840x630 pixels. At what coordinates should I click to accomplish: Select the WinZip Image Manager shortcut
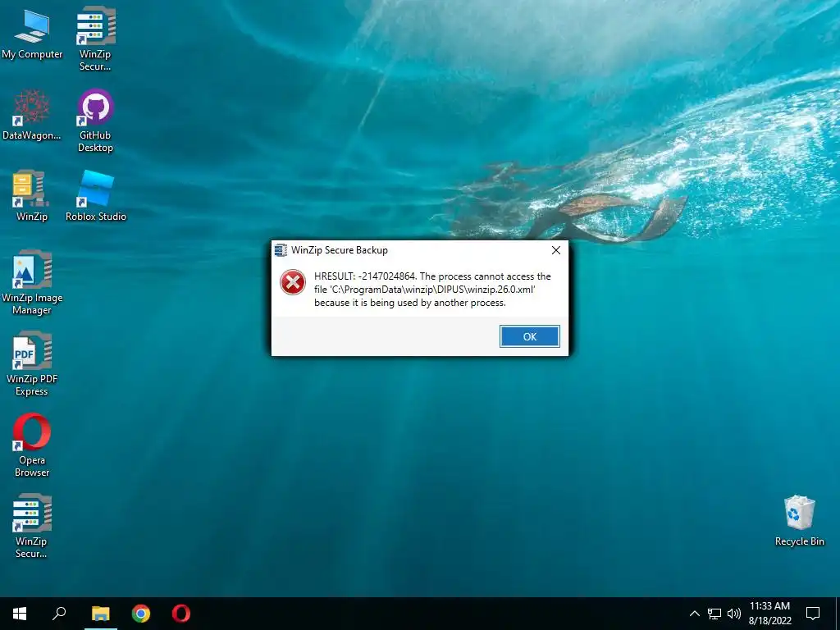click(32, 283)
